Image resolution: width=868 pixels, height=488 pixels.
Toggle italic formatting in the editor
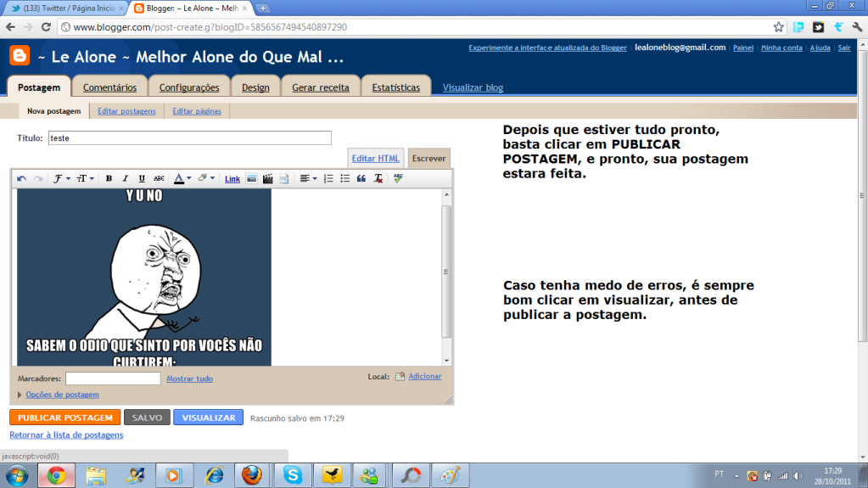125,179
